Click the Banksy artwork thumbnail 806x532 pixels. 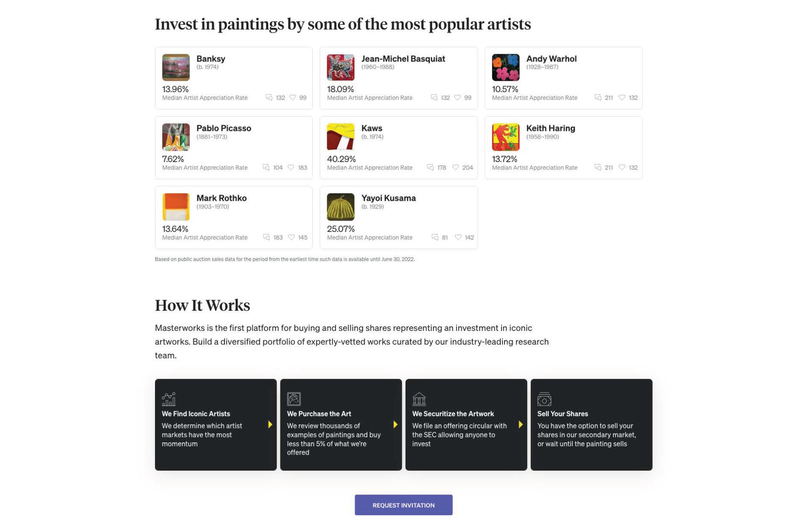(176, 67)
